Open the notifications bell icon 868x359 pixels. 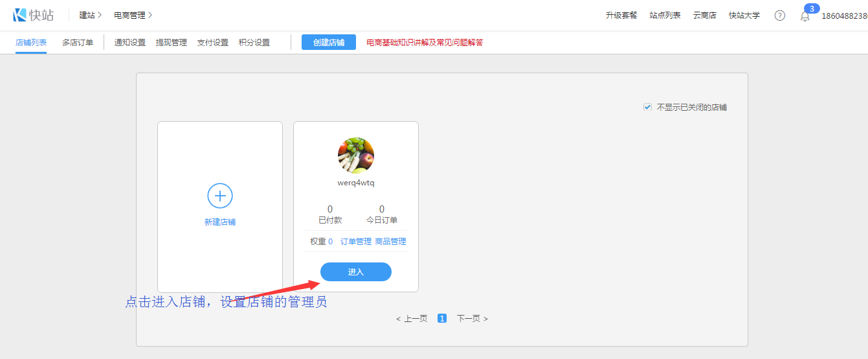pyautogui.click(x=805, y=16)
